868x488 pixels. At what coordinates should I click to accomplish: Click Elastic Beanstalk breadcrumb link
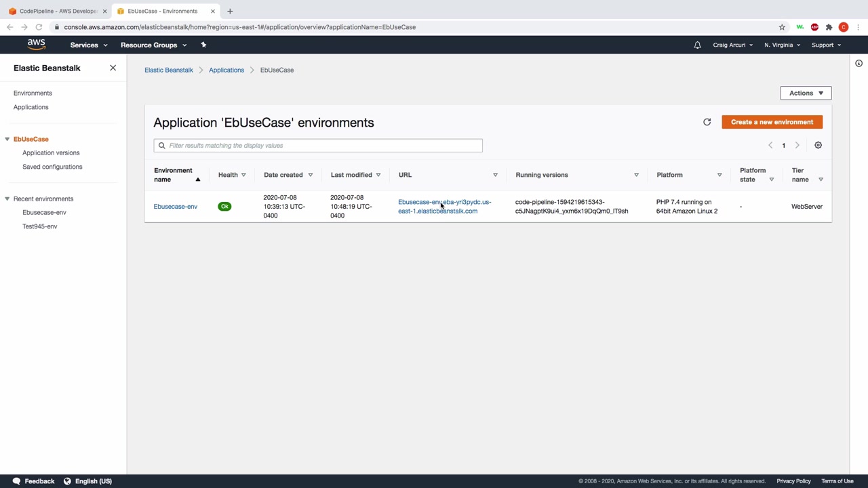click(x=168, y=70)
